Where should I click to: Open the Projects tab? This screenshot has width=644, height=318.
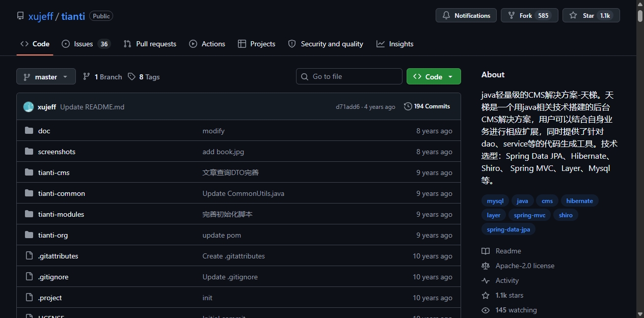tap(256, 44)
